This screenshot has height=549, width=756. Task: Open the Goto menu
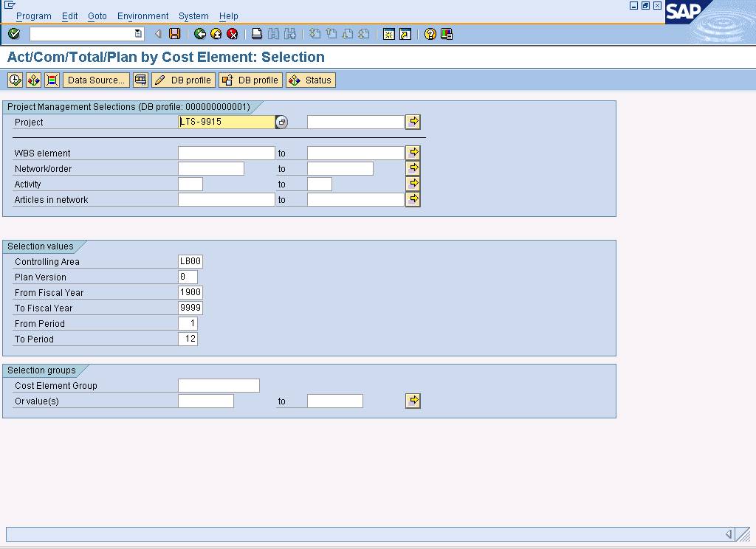(97, 16)
